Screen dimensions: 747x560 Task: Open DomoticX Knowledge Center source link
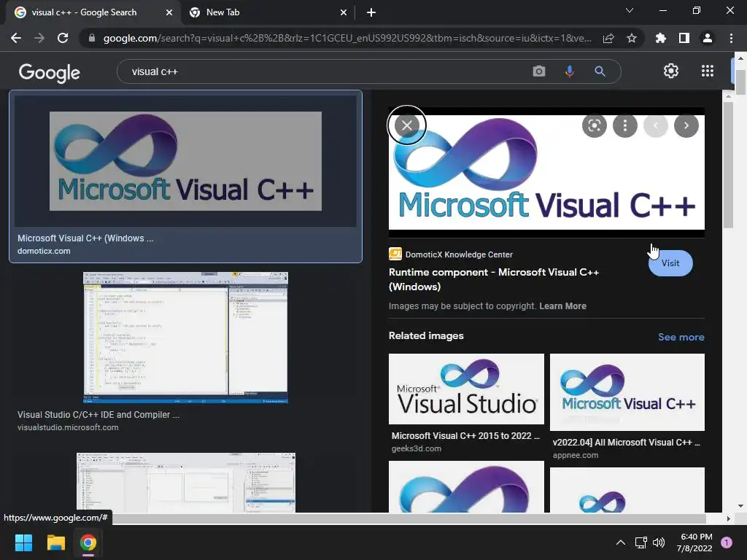tap(451, 254)
